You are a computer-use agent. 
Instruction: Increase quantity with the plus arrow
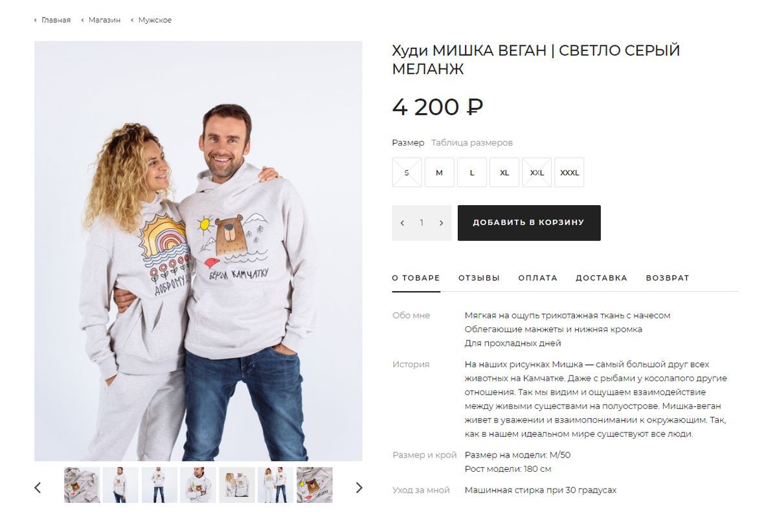click(x=442, y=223)
